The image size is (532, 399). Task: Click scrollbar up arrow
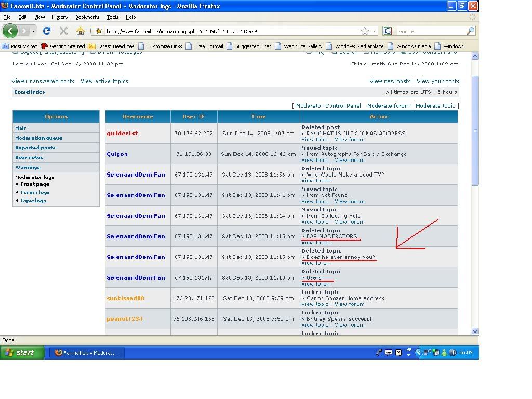(475, 56)
